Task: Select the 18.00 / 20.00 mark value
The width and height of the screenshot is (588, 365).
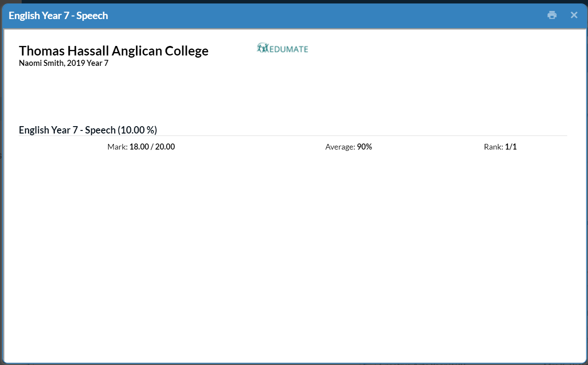Action: 152,147
